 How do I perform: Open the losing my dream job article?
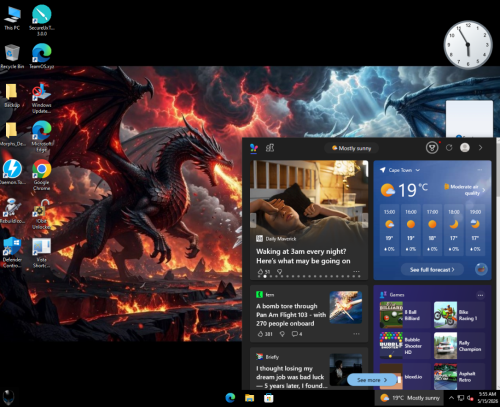point(292,377)
